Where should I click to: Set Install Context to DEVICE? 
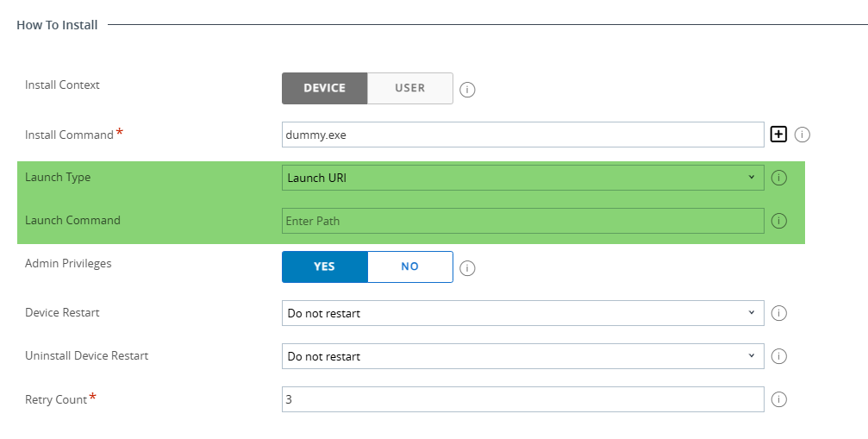tap(325, 88)
